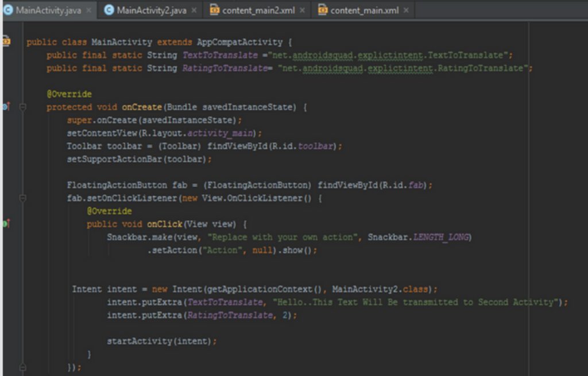Image resolution: width=588 pixels, height=376 pixels.
Task: Click the MainActivity2.java class file icon
Action: 109,10
